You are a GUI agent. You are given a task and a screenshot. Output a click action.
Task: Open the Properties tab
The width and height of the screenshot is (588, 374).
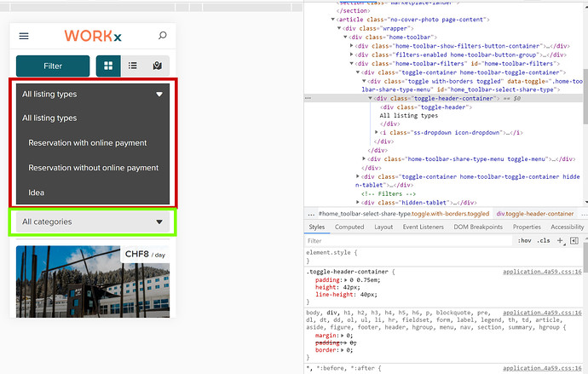[527, 227]
